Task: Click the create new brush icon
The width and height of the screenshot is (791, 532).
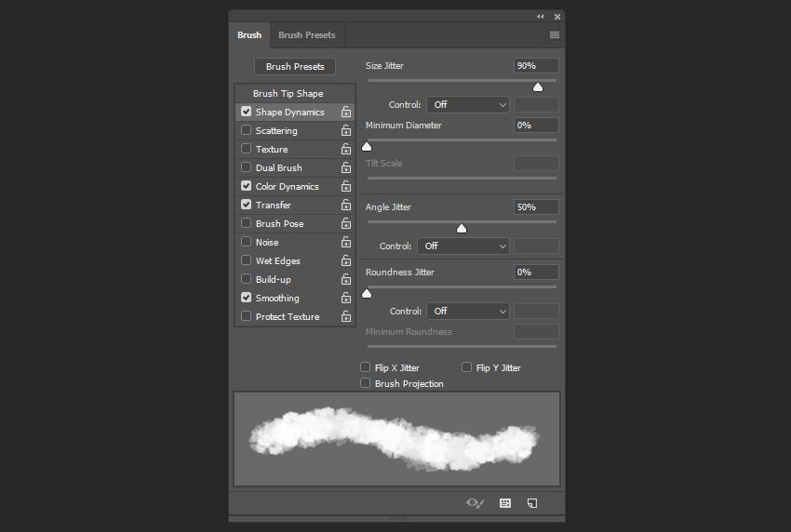Action: tap(532, 503)
